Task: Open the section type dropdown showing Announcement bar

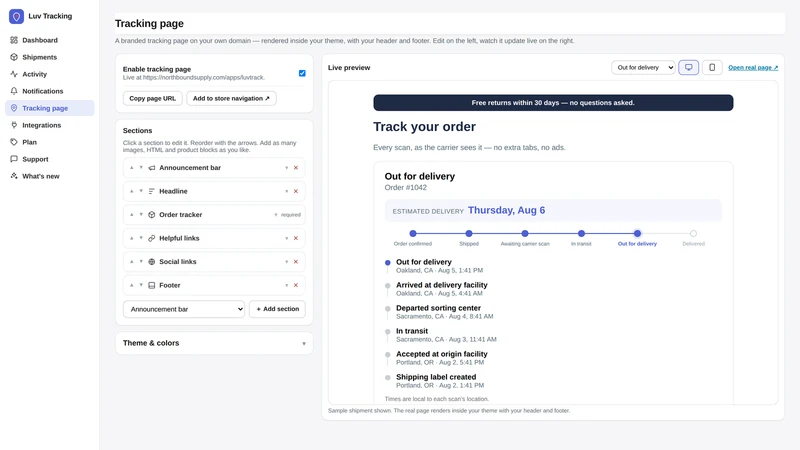Action: [184, 309]
